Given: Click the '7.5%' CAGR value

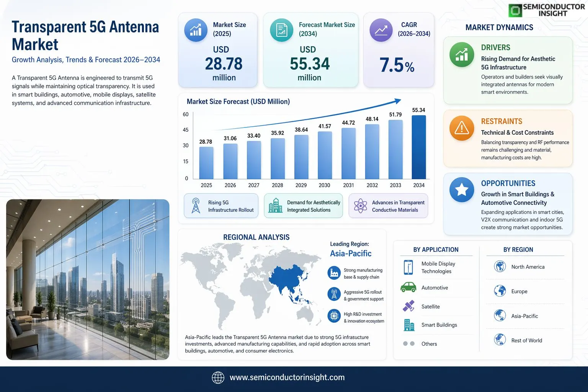Looking at the screenshot, I should click(397, 65).
